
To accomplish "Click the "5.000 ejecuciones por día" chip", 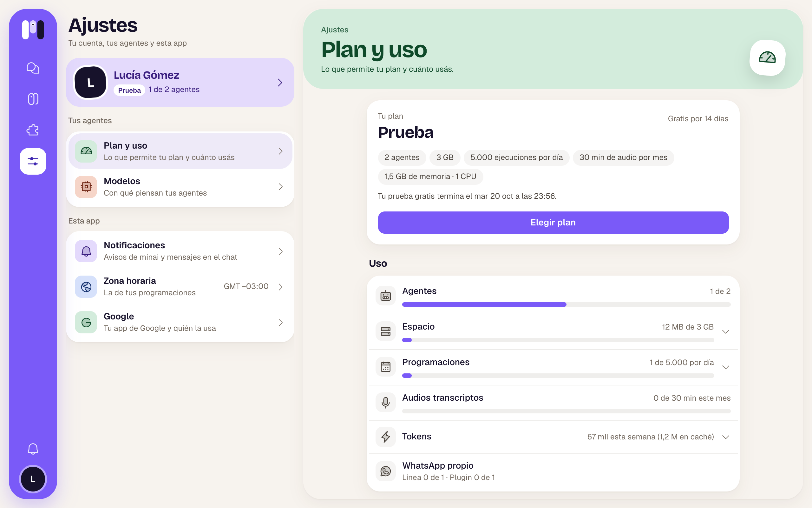I will tap(516, 157).
